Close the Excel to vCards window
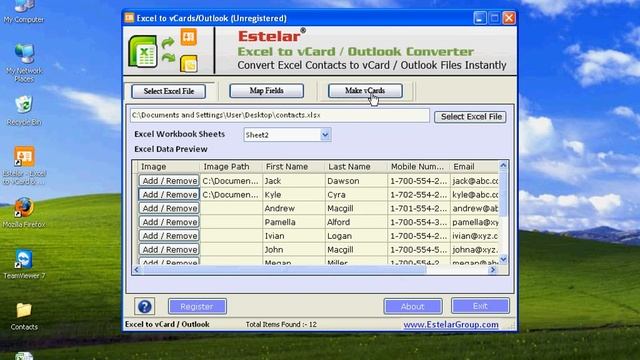This screenshot has width=640, height=360. tap(509, 18)
